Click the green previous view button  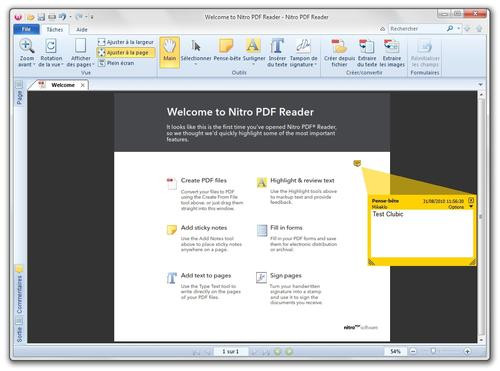coord(278,352)
